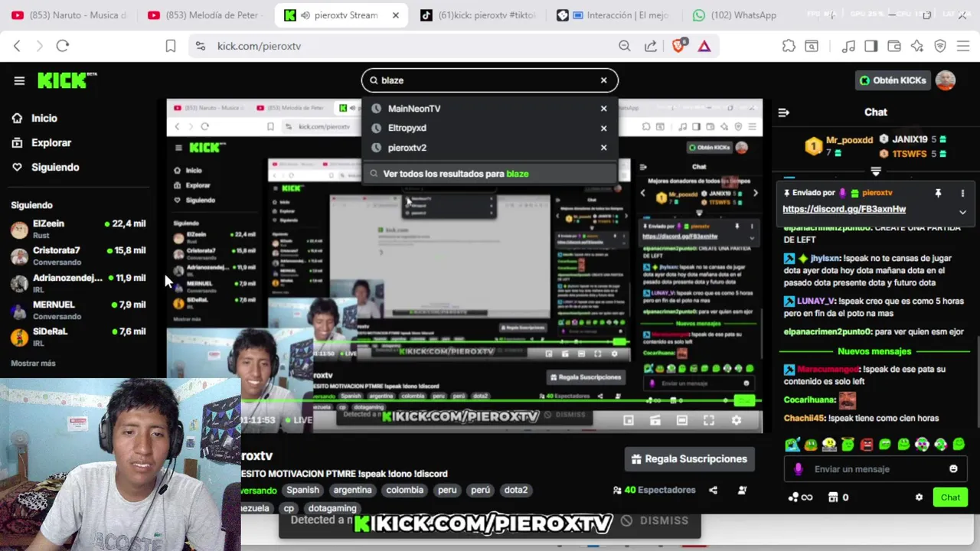
Task: Click the Spanish language tag
Action: (x=303, y=491)
